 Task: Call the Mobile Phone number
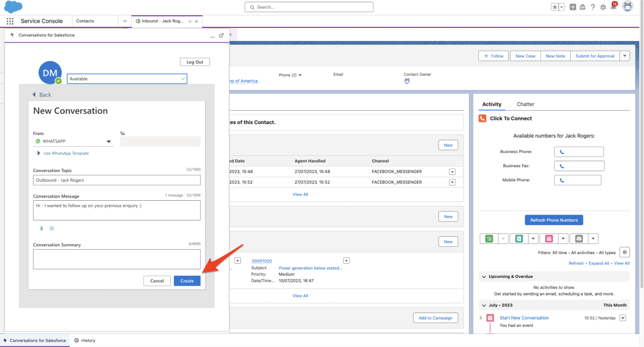click(x=577, y=180)
